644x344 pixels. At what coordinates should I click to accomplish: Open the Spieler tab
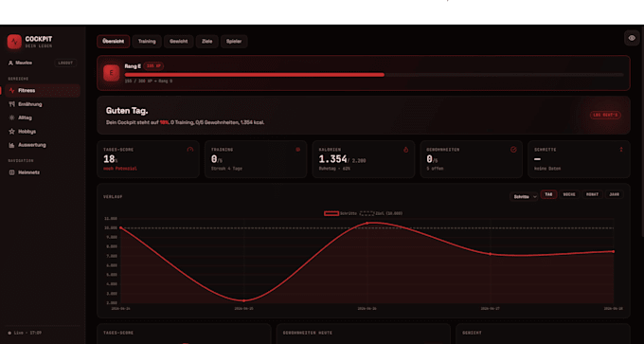point(234,42)
